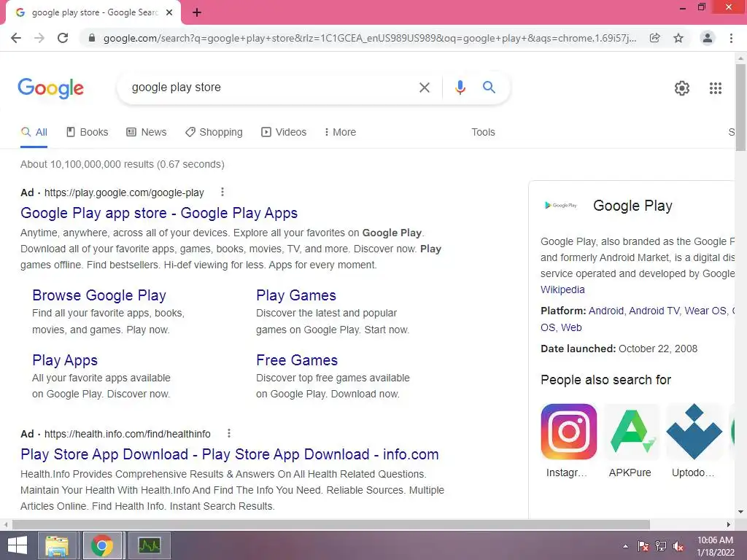Click the Chrome taskbar icon

[102, 545]
